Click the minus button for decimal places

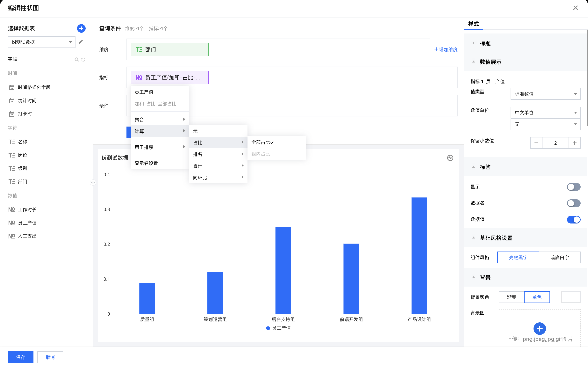536,143
